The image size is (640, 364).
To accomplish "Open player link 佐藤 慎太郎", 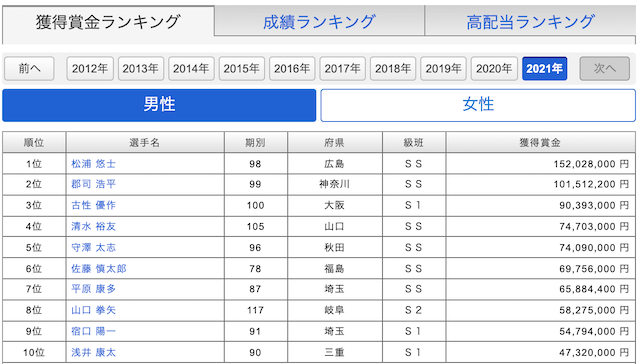I will click(99, 269).
